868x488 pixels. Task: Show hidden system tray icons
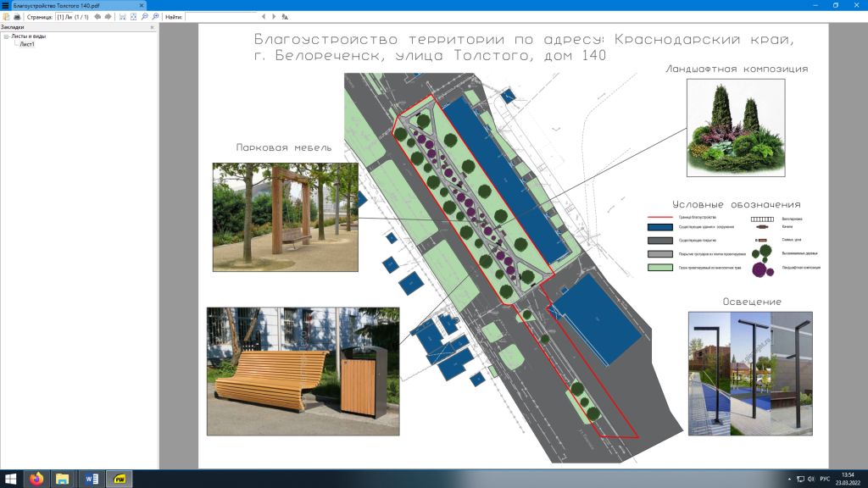click(788, 479)
